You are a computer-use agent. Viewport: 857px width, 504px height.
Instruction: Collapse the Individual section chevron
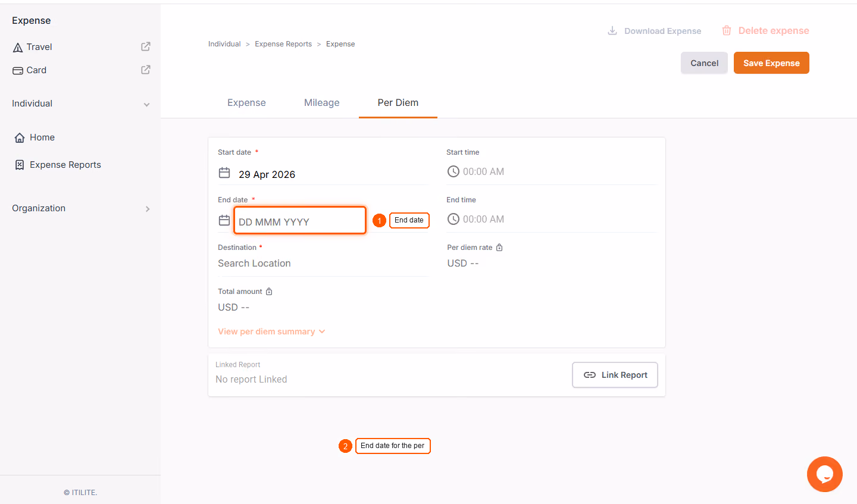click(x=146, y=105)
